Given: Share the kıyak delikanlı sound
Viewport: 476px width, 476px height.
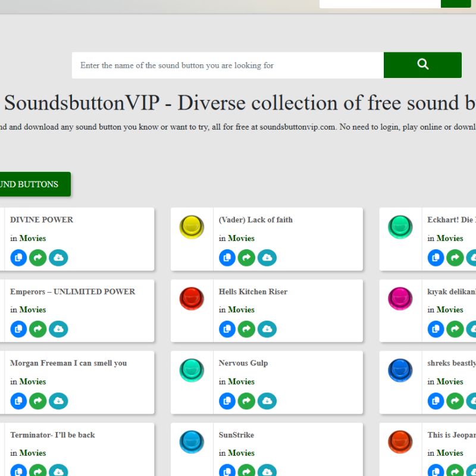Looking at the screenshot, I should click(x=455, y=329).
